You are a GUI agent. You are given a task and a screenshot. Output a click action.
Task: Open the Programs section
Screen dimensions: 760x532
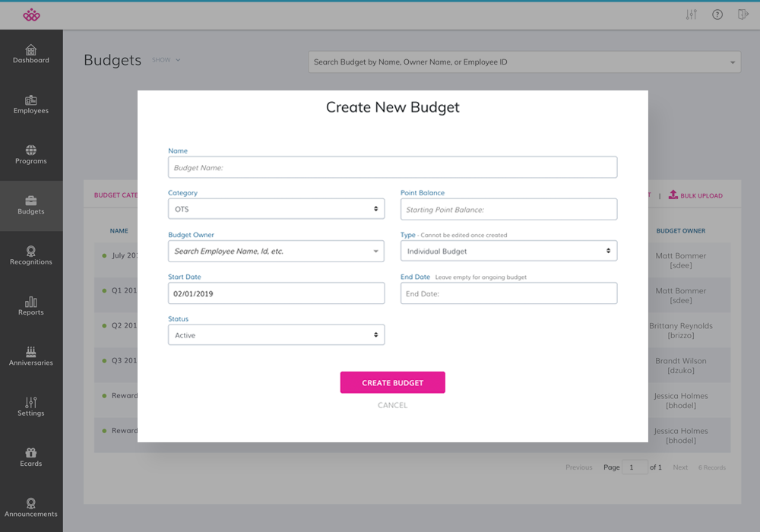[31, 156]
